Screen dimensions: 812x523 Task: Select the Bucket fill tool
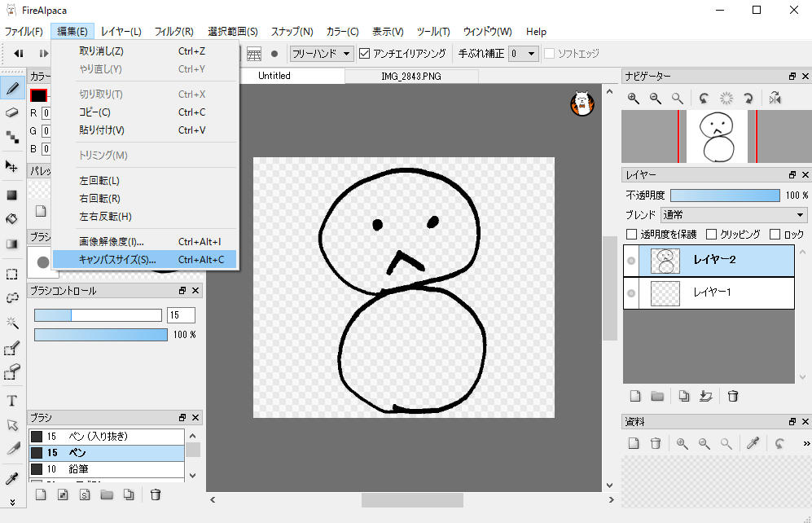click(12, 219)
